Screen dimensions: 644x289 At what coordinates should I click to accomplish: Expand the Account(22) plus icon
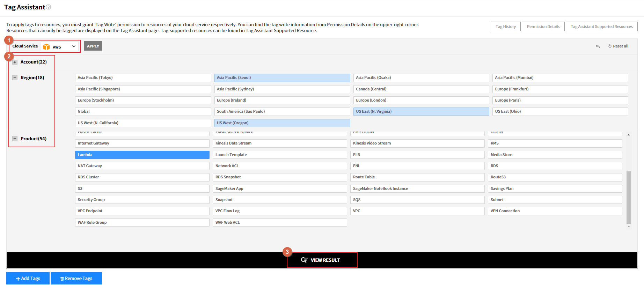pos(15,62)
